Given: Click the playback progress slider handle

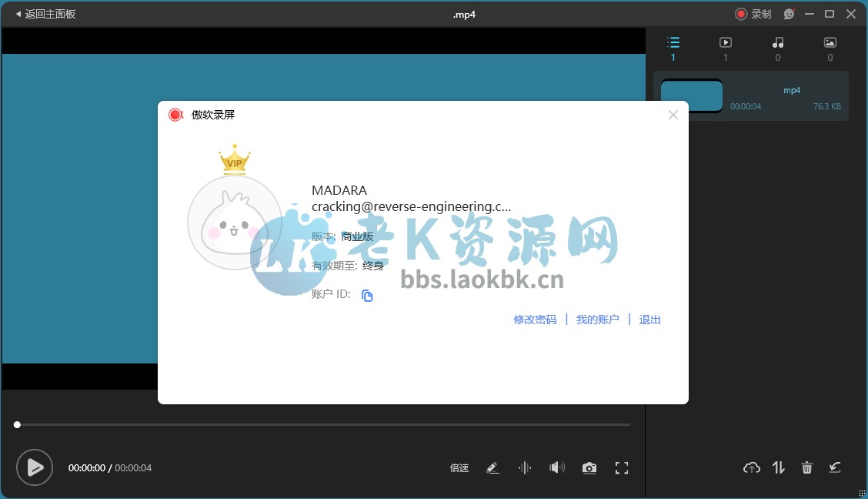Looking at the screenshot, I should (x=17, y=425).
